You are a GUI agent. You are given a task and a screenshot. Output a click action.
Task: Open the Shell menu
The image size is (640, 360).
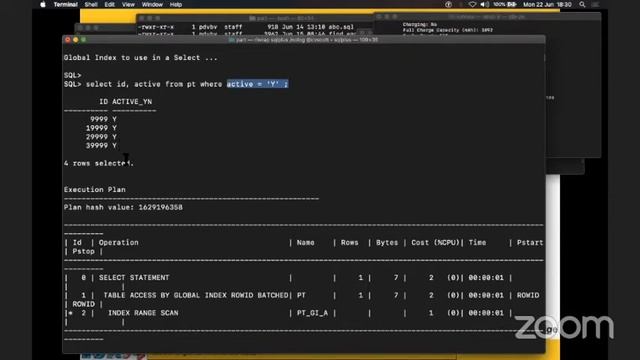click(91, 4)
